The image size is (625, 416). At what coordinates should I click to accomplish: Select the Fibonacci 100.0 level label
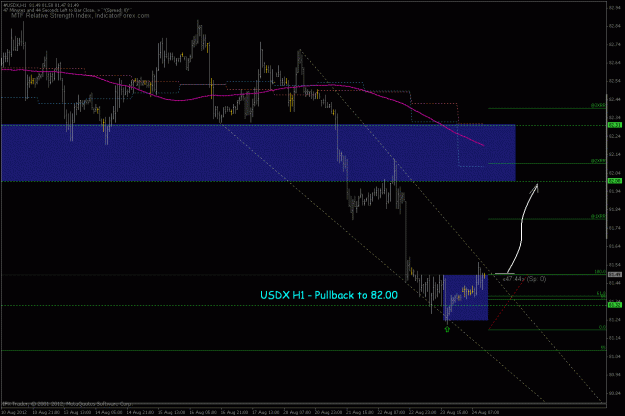[x=600, y=272]
